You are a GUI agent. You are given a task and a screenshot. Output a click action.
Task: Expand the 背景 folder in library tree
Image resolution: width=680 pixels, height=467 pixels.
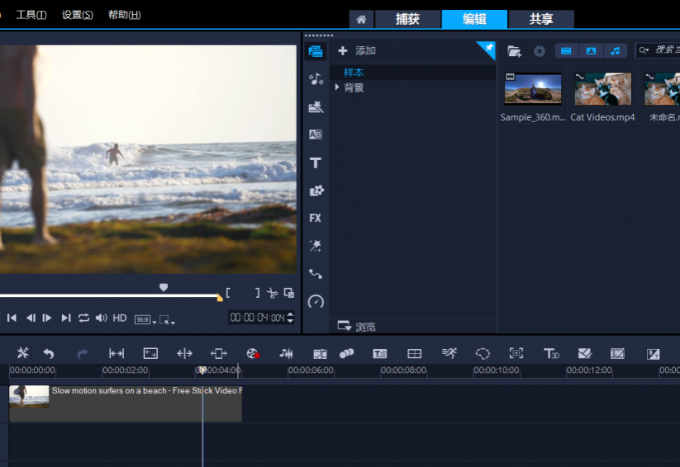(x=337, y=88)
